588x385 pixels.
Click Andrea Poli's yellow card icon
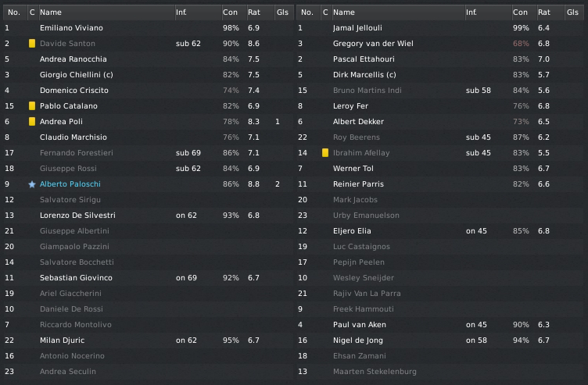coord(32,122)
